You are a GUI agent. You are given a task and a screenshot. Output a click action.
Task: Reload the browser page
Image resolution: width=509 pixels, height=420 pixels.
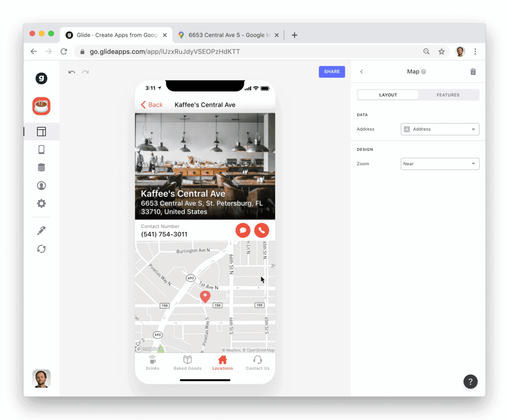pos(64,51)
